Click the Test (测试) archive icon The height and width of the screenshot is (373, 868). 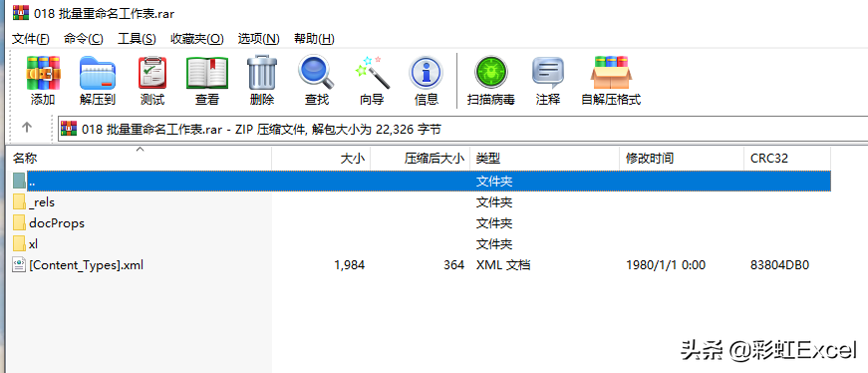click(x=152, y=73)
